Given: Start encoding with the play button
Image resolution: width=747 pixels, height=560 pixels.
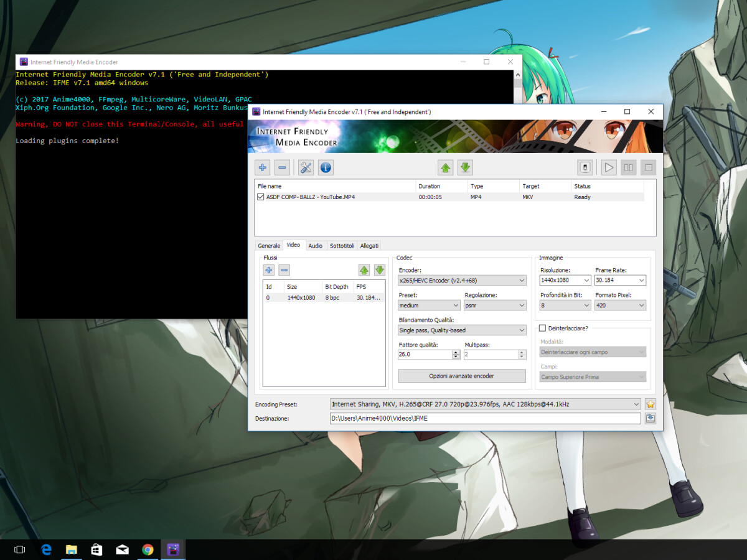Looking at the screenshot, I should tap(609, 167).
